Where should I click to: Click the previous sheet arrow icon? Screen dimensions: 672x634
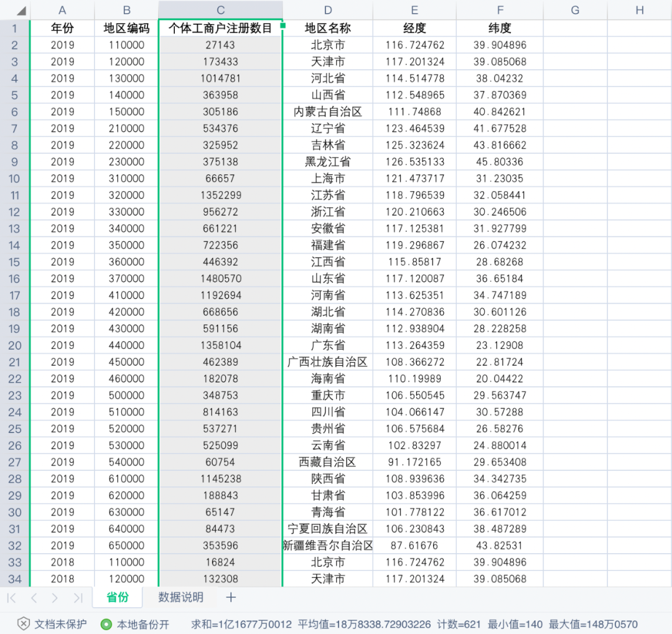34,597
